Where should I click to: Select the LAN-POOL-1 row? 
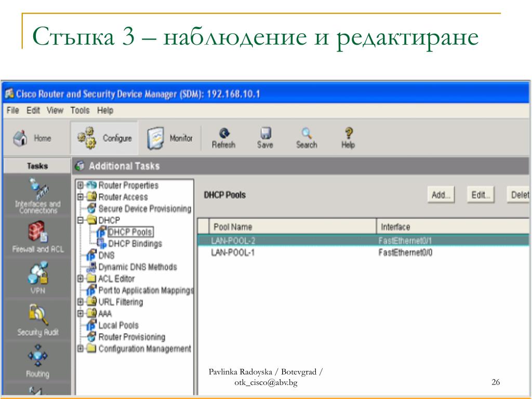tap(363, 252)
